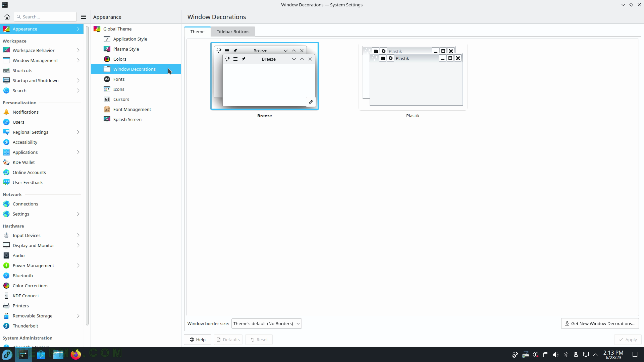Click the edit pencil on Breeze theme
Image resolution: width=644 pixels, height=362 pixels.
pos(311,102)
